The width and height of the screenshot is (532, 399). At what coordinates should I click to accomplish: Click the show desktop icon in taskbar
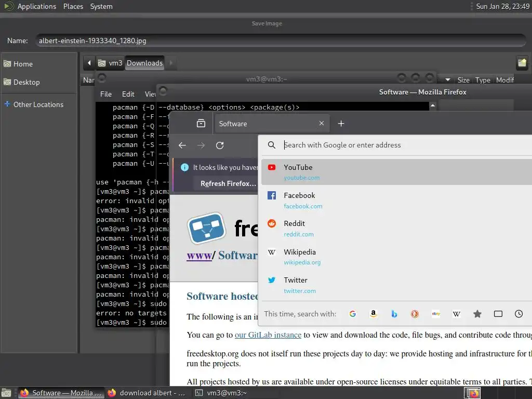6,393
